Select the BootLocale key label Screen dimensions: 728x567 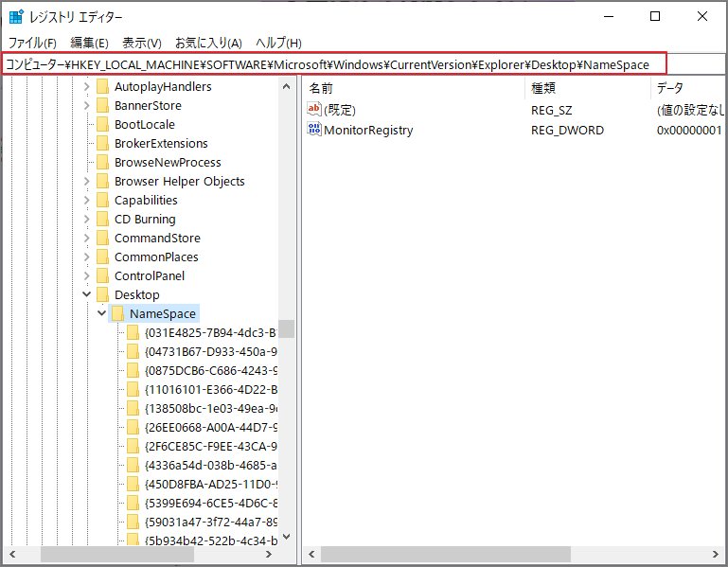tap(145, 124)
